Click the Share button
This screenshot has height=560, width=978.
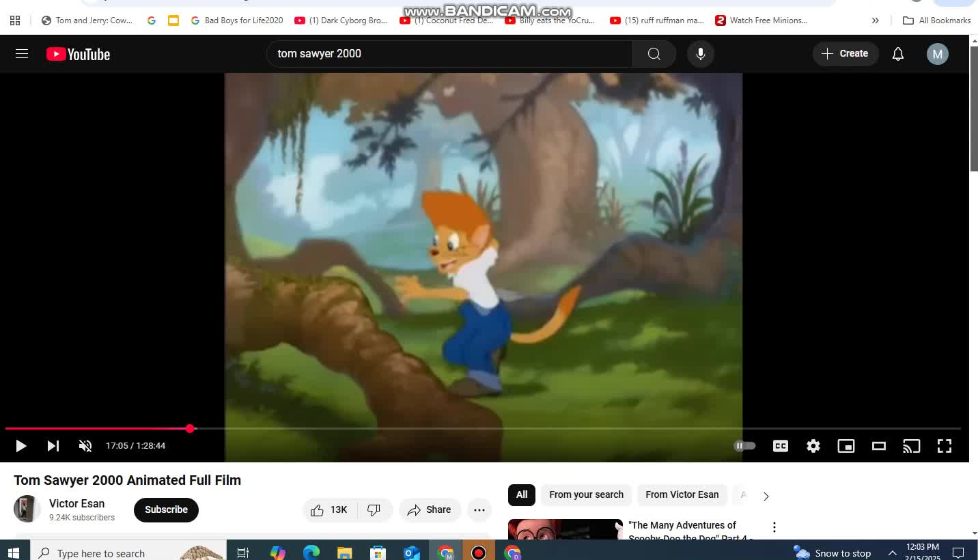(430, 510)
